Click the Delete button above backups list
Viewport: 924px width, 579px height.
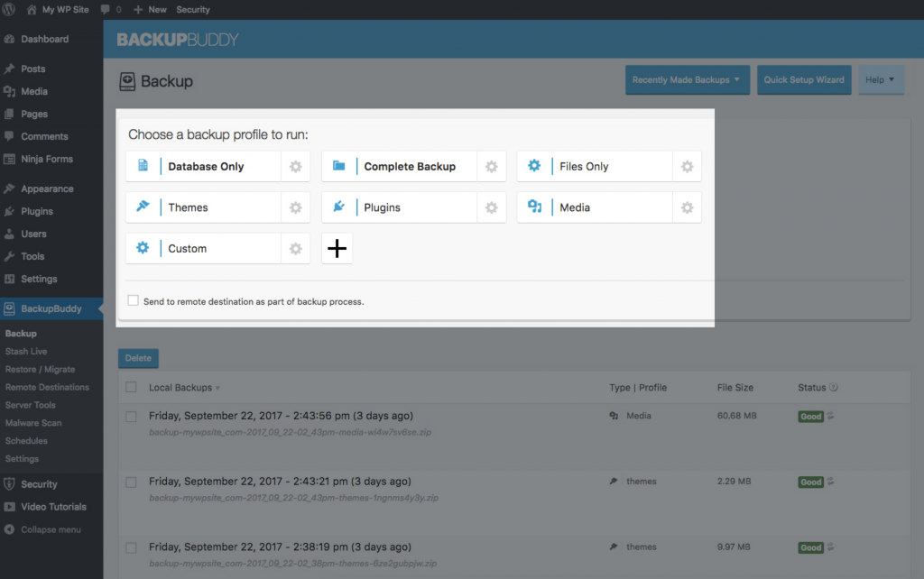tap(138, 358)
